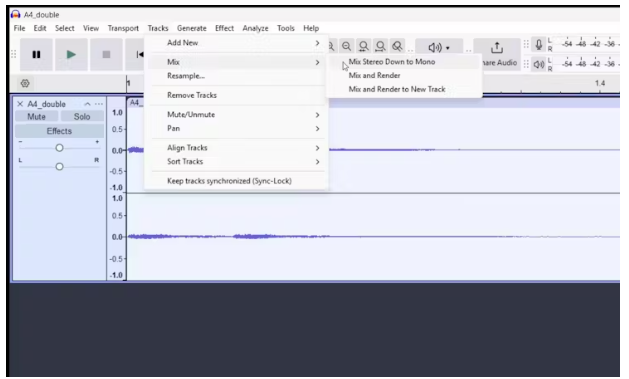Click the playback meter speaker icon
Screen dimensions: 629x379
pos(539,64)
